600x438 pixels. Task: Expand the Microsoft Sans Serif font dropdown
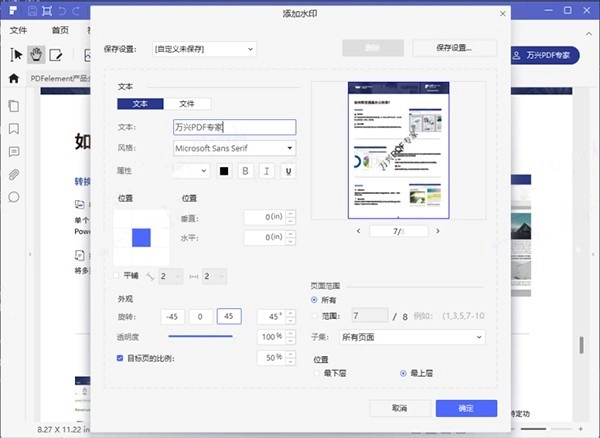tap(234, 148)
